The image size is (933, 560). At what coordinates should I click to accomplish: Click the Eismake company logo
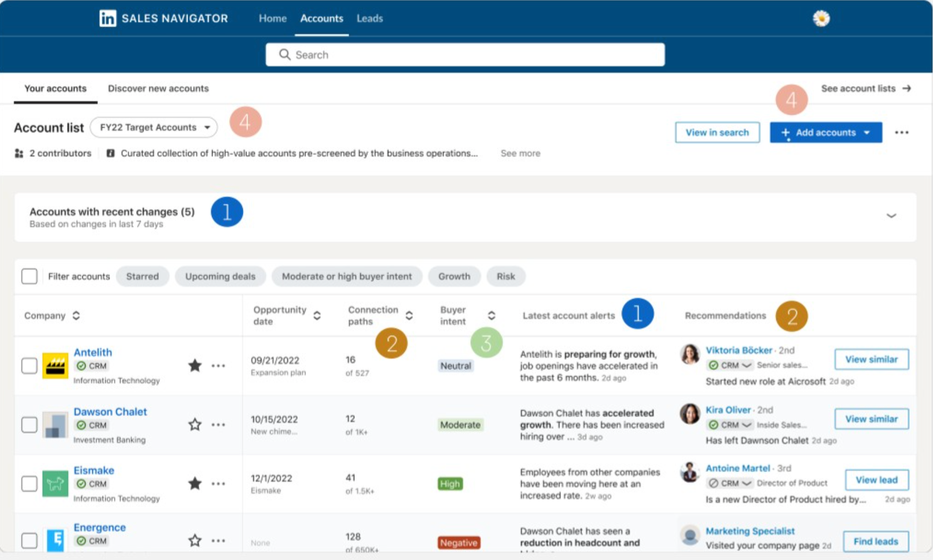coord(55,483)
